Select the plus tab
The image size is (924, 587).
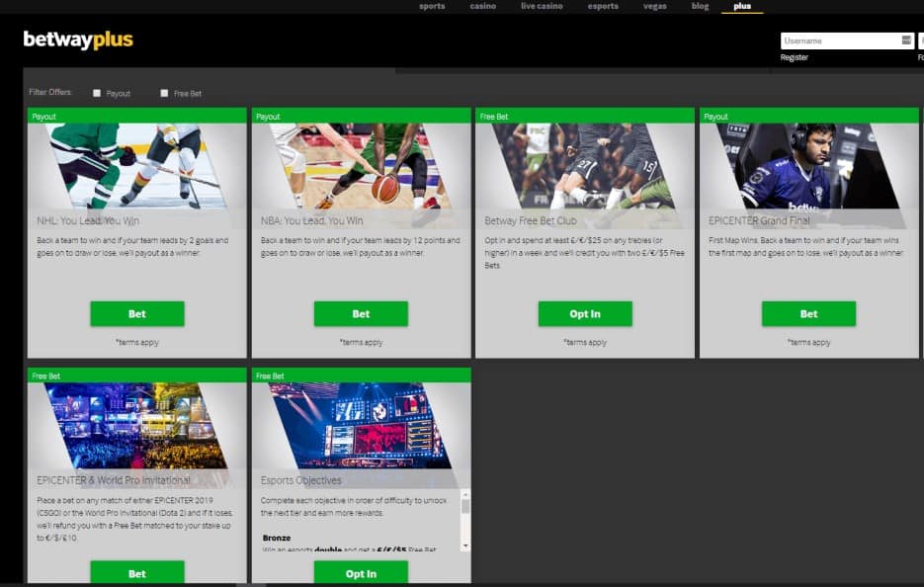742,6
